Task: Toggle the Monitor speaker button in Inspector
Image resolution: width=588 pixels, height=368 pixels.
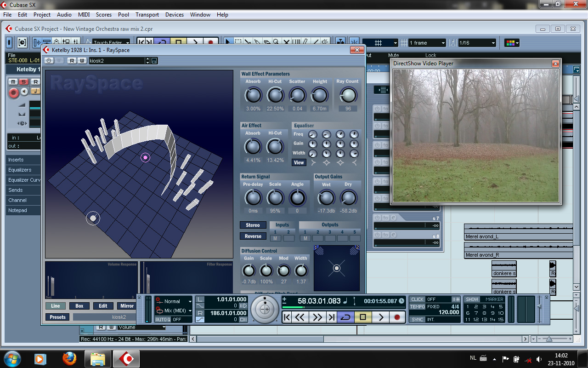Action: point(25,92)
